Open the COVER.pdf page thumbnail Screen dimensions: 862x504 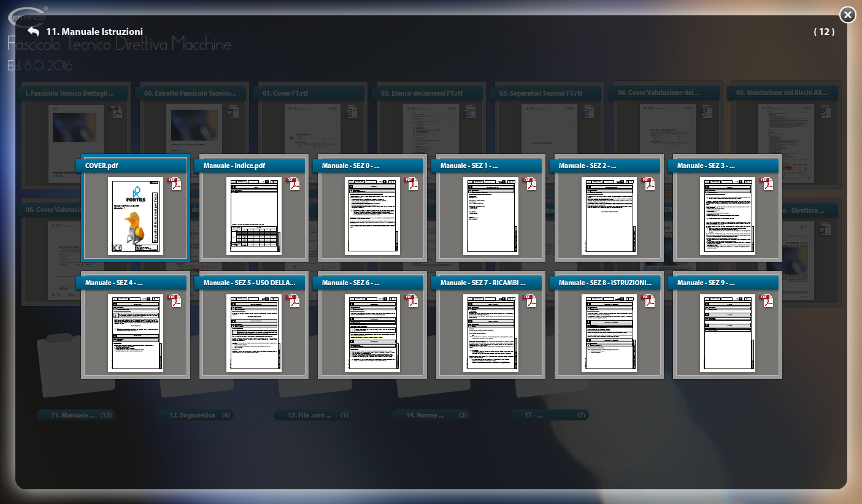click(135, 216)
